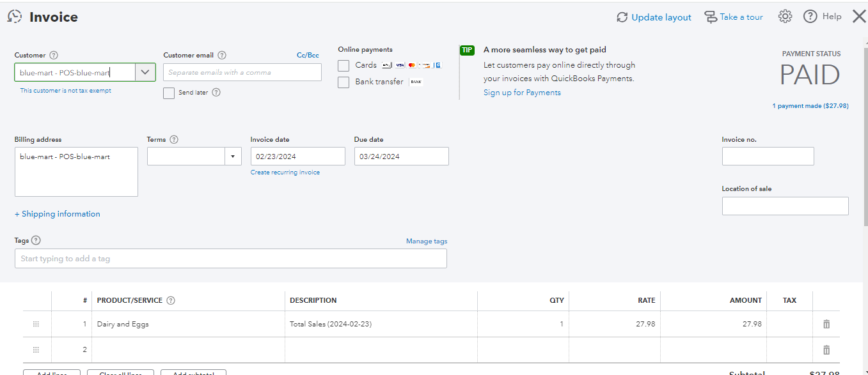
Task: Enable Cards online payment checkbox
Action: pyautogui.click(x=343, y=65)
